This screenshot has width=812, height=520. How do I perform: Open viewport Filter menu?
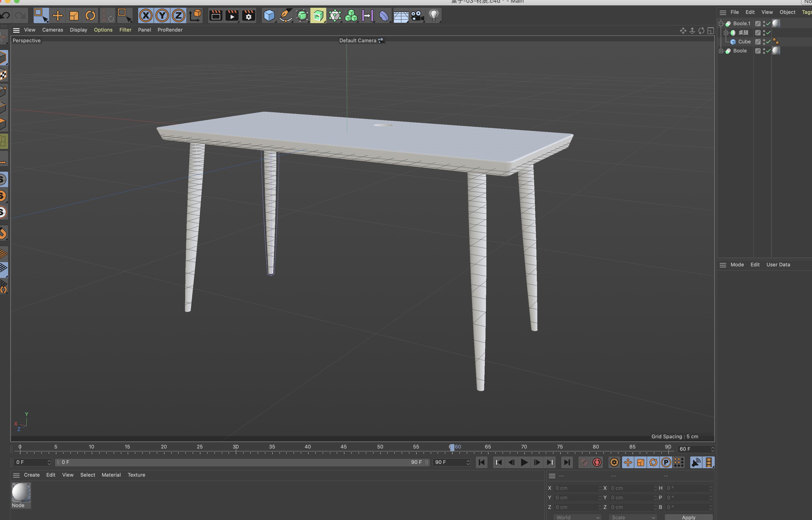point(125,30)
